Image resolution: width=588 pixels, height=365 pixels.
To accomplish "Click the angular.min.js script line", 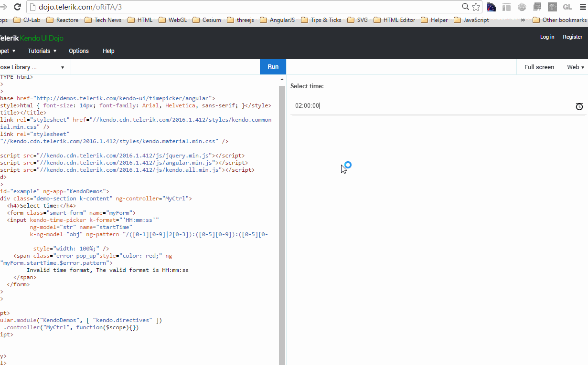I will click(124, 163).
